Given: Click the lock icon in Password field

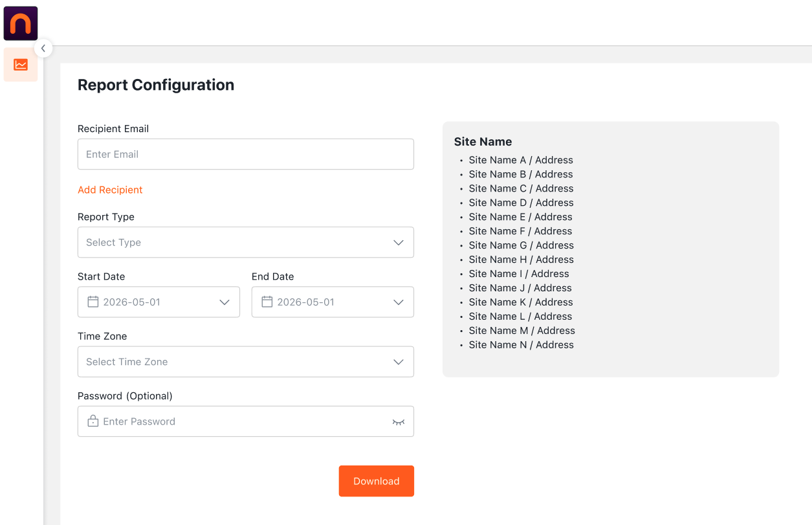Looking at the screenshot, I should pyautogui.click(x=93, y=421).
